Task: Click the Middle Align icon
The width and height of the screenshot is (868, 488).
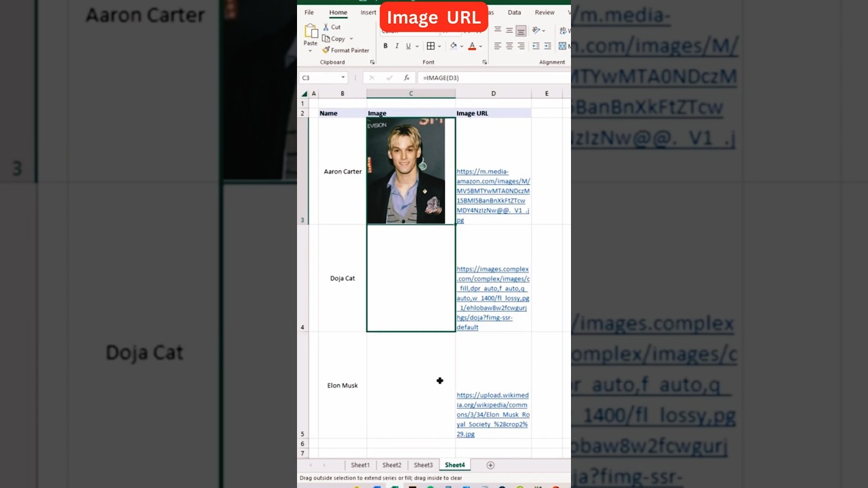Action: (x=509, y=30)
